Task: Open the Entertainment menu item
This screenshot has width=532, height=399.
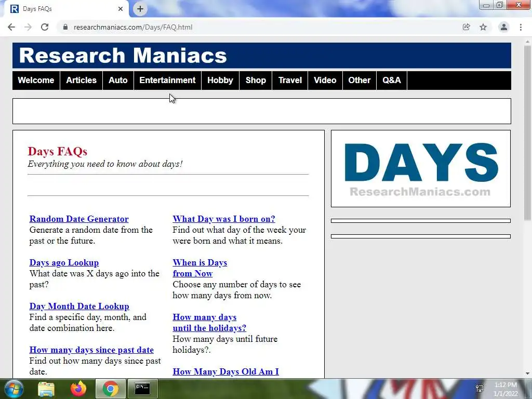Action: click(x=168, y=81)
